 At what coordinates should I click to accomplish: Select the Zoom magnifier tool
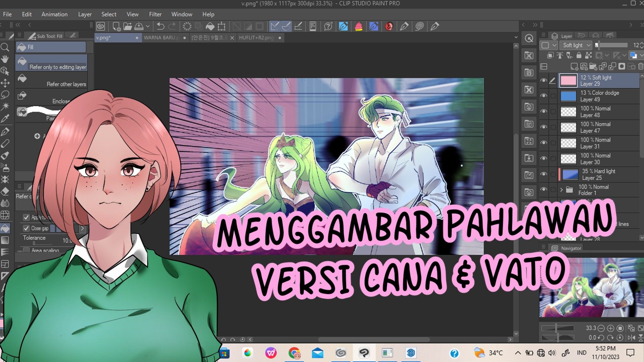5,47
